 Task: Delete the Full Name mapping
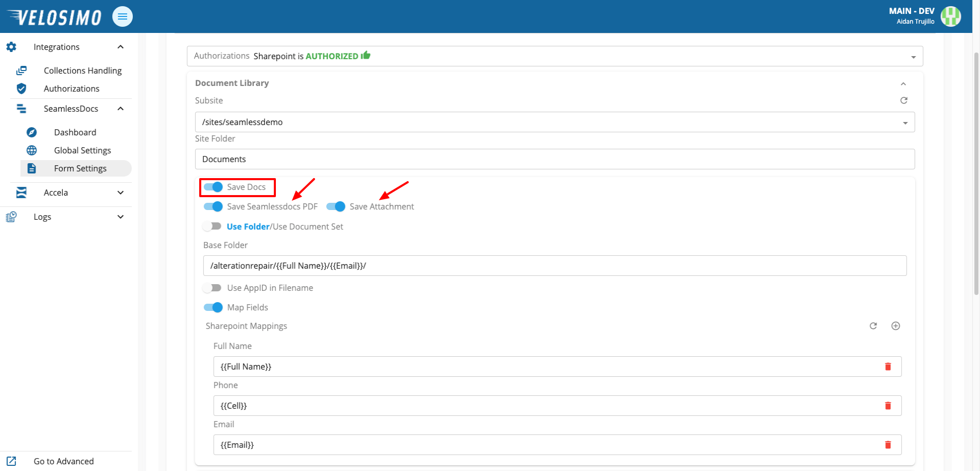coord(888,367)
